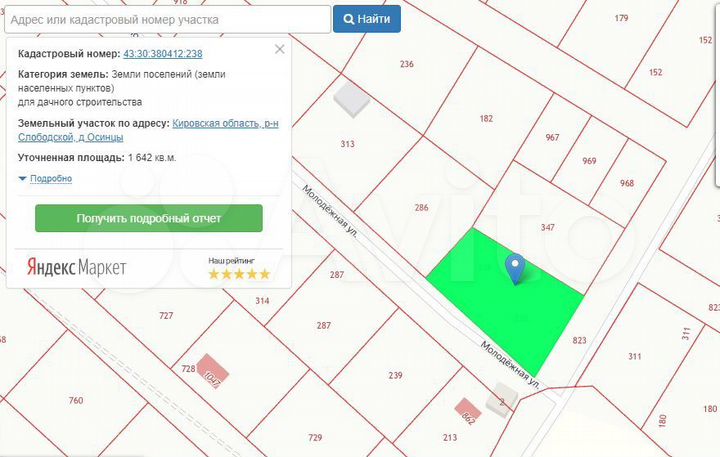Select the red building labeled 104/7
The height and width of the screenshot is (457, 720).
211,369
